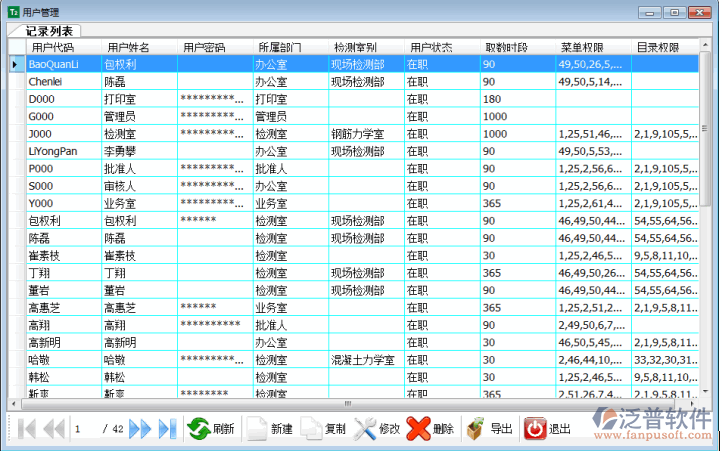
Task: Sort by the 用户姓名 column header
Action: [139, 47]
